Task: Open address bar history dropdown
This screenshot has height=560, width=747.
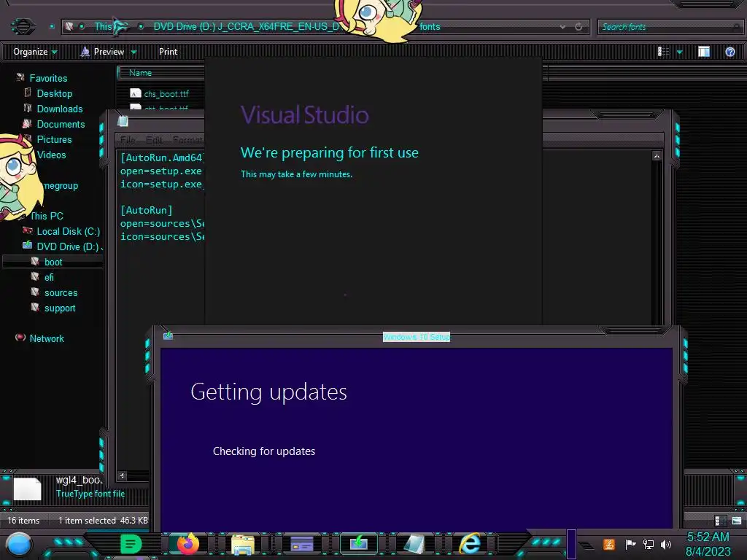Action: coord(562,27)
